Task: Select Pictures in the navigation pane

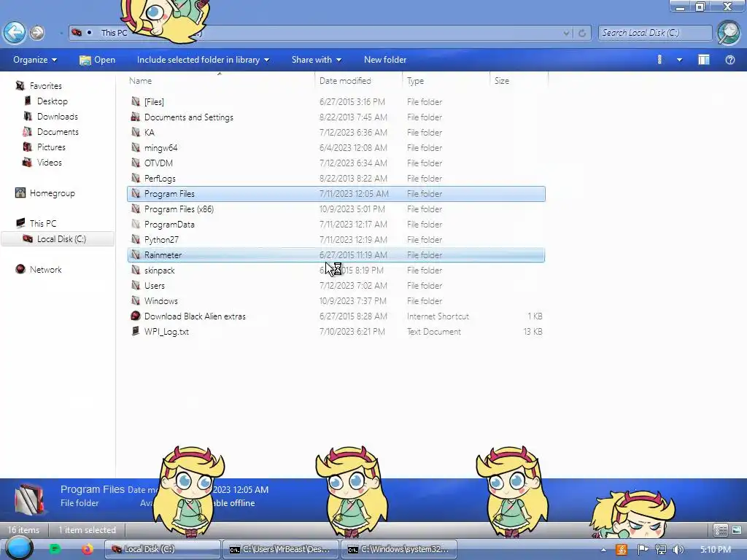Action: (x=51, y=147)
